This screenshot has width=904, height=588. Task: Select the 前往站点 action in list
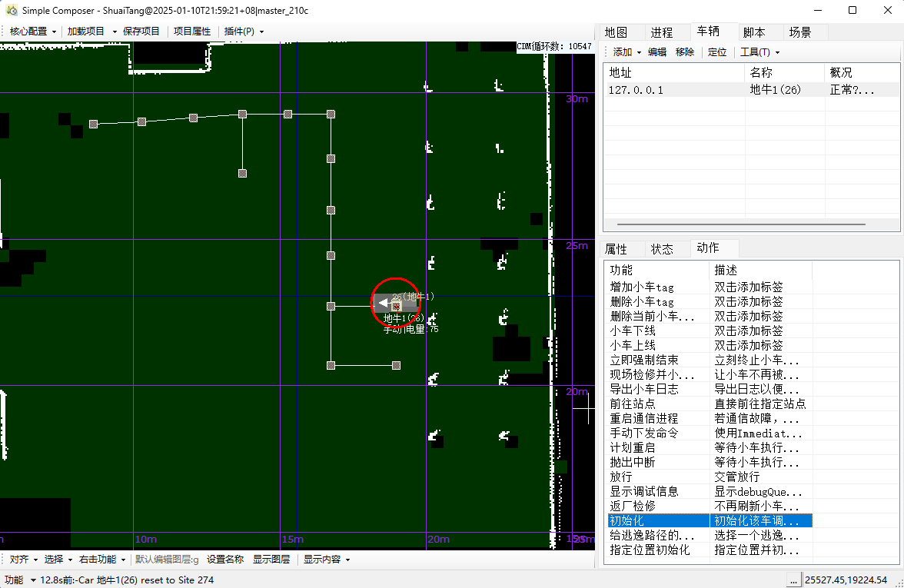click(x=633, y=404)
